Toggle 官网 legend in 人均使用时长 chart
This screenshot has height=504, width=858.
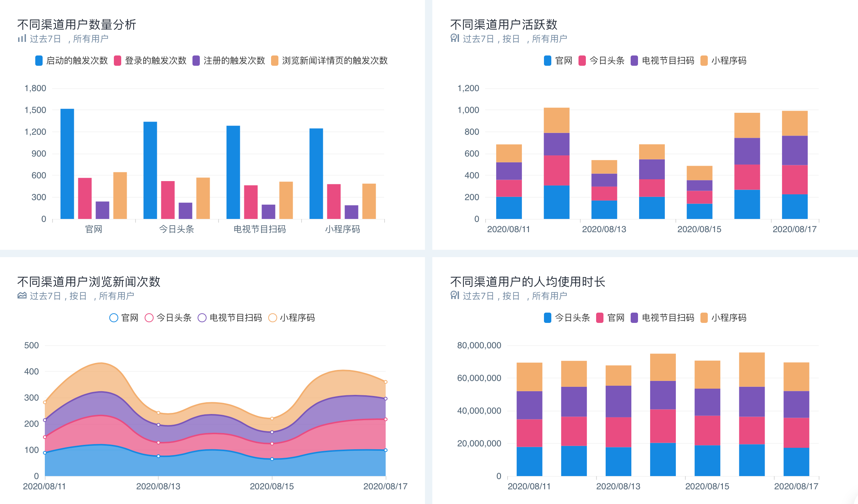point(610,318)
